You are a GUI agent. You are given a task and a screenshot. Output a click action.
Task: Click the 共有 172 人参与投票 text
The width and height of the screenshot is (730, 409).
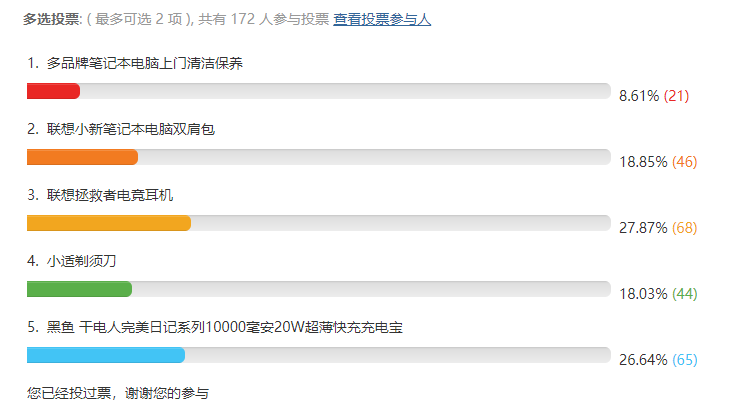[264, 19]
